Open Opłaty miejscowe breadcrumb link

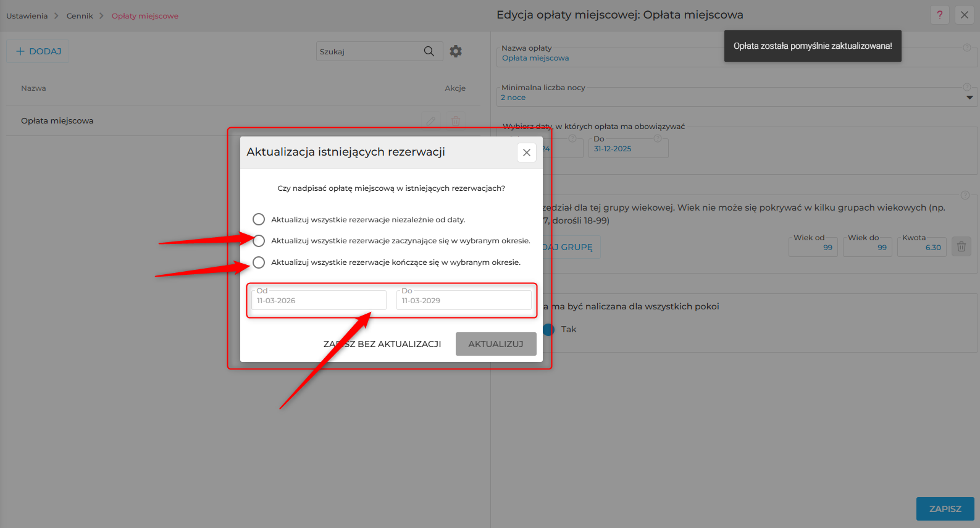145,16
